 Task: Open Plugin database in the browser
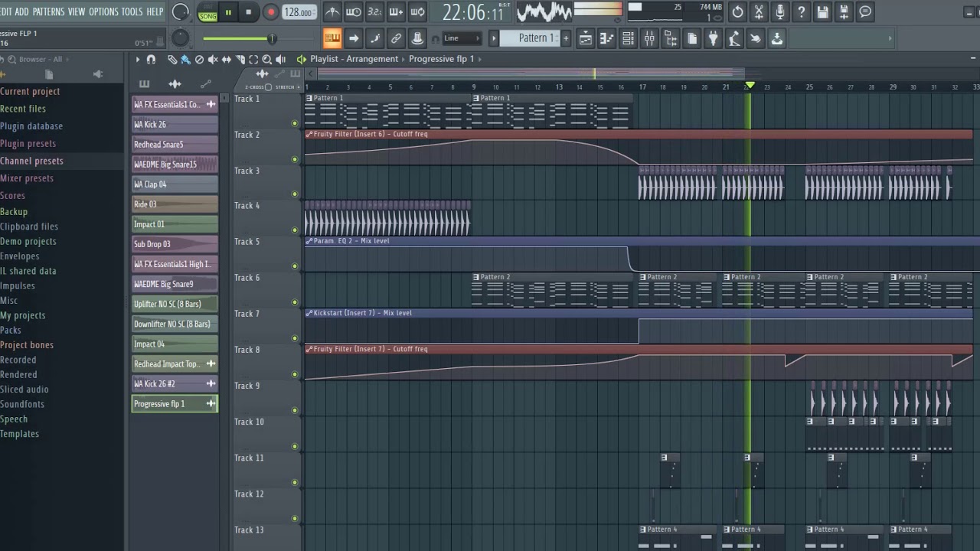click(31, 126)
